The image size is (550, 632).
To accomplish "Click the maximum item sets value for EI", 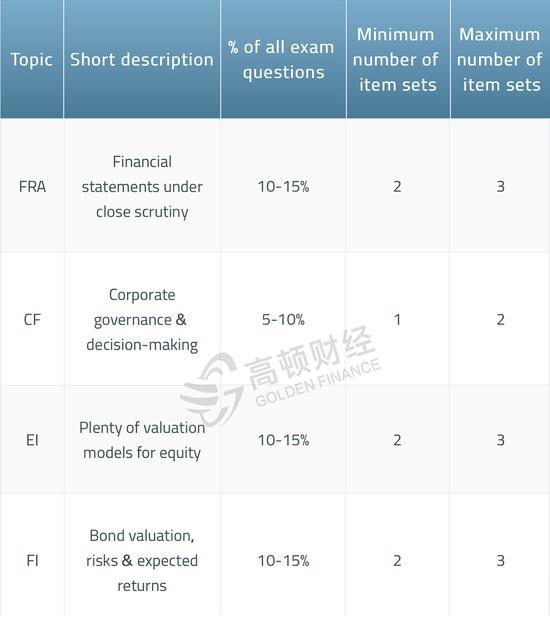I will coord(500,440).
